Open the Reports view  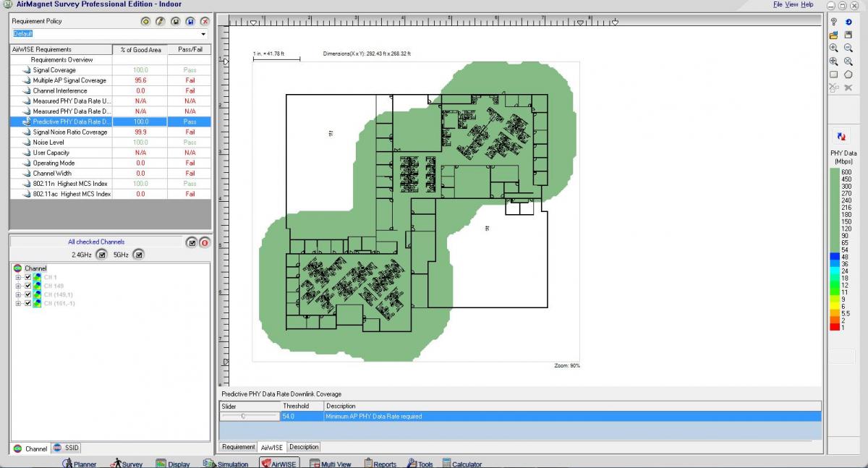coord(380,464)
